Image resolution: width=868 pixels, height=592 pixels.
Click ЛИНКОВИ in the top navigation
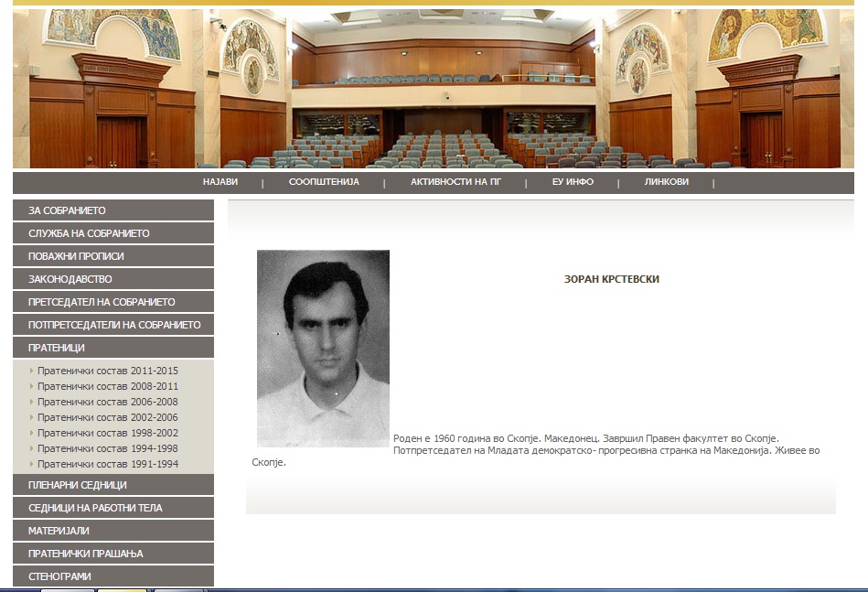pos(666,182)
